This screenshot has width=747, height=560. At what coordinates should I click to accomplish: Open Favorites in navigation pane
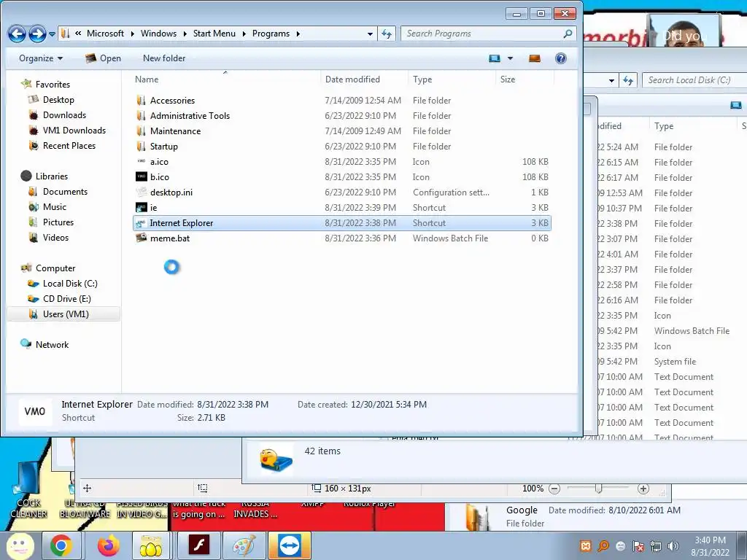(x=53, y=85)
